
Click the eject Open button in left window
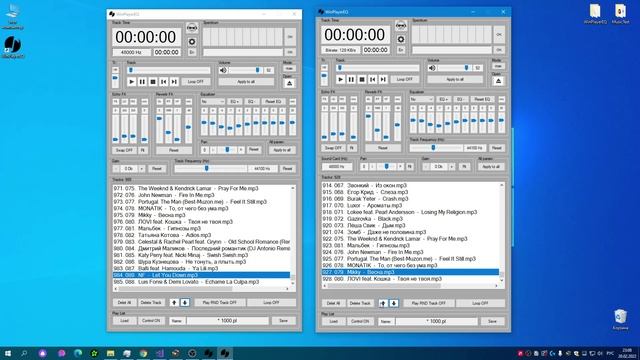[x=289, y=83]
